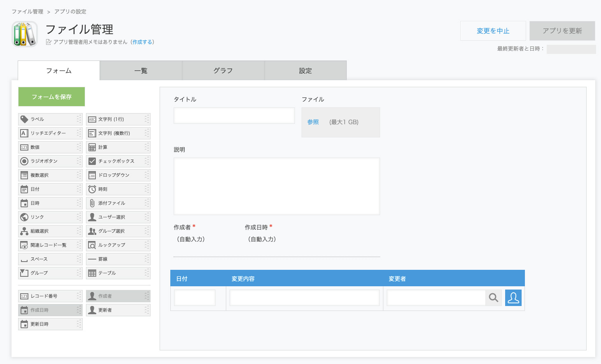The image size is (601, 364).
Task: Select the 更新日時 field item
Action: (50, 324)
